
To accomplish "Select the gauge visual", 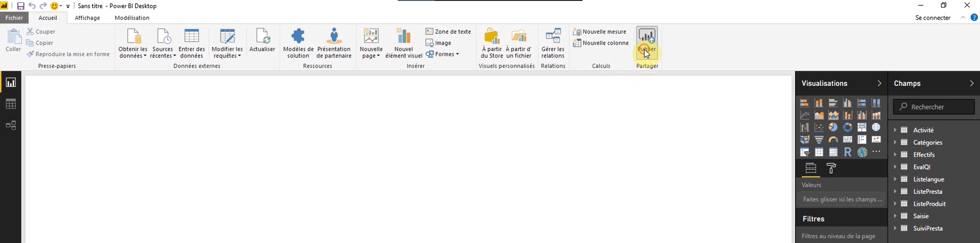I will click(833, 140).
